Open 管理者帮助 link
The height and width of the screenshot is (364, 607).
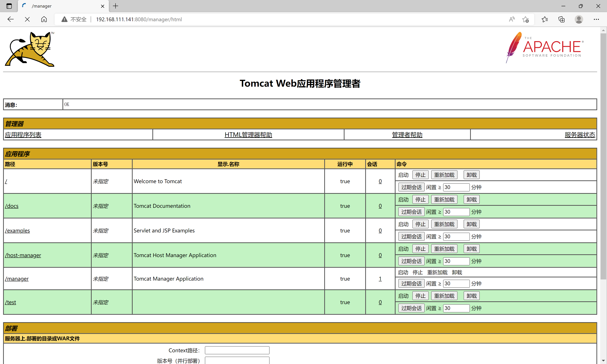(x=407, y=135)
